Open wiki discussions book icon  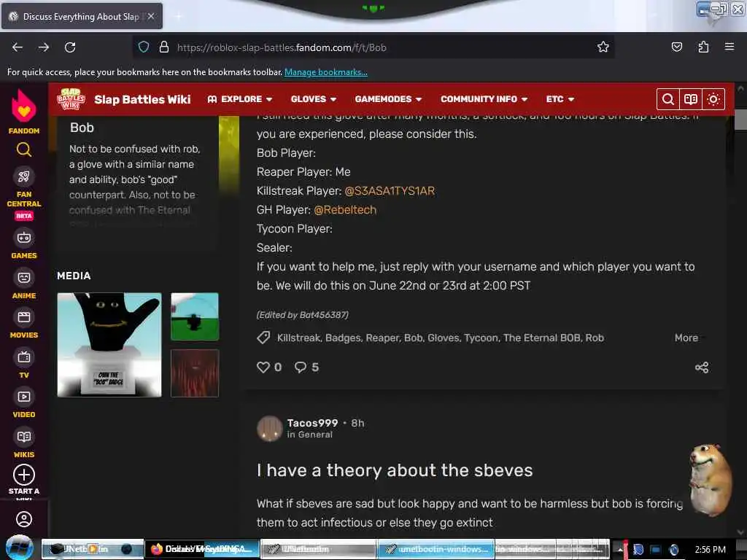(x=690, y=99)
